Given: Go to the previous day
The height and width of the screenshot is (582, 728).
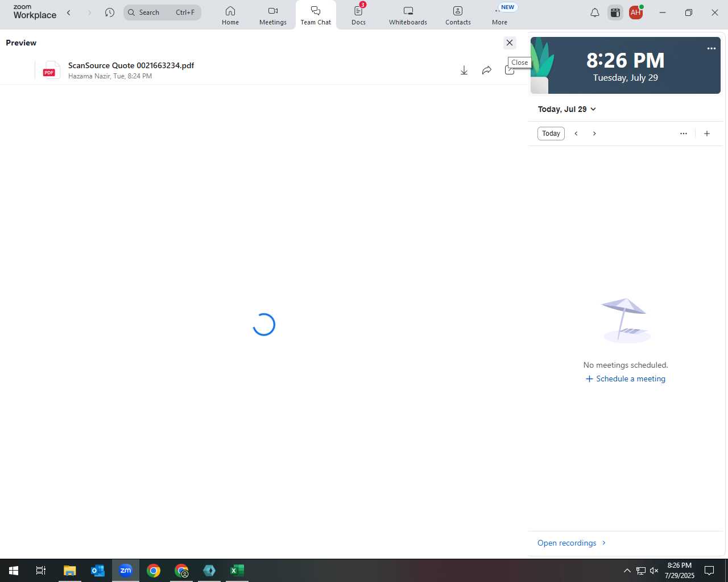Looking at the screenshot, I should coord(576,134).
